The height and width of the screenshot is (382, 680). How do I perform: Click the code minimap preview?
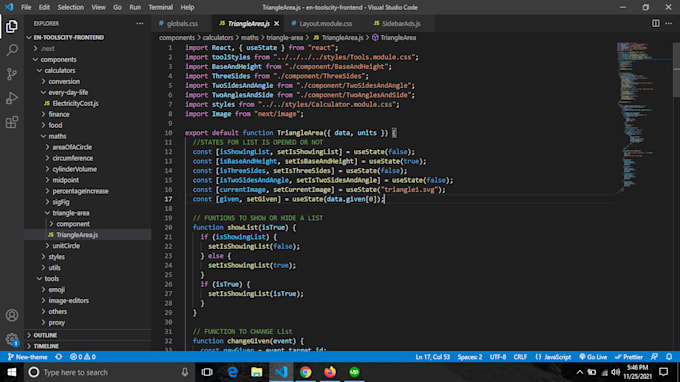(644, 117)
